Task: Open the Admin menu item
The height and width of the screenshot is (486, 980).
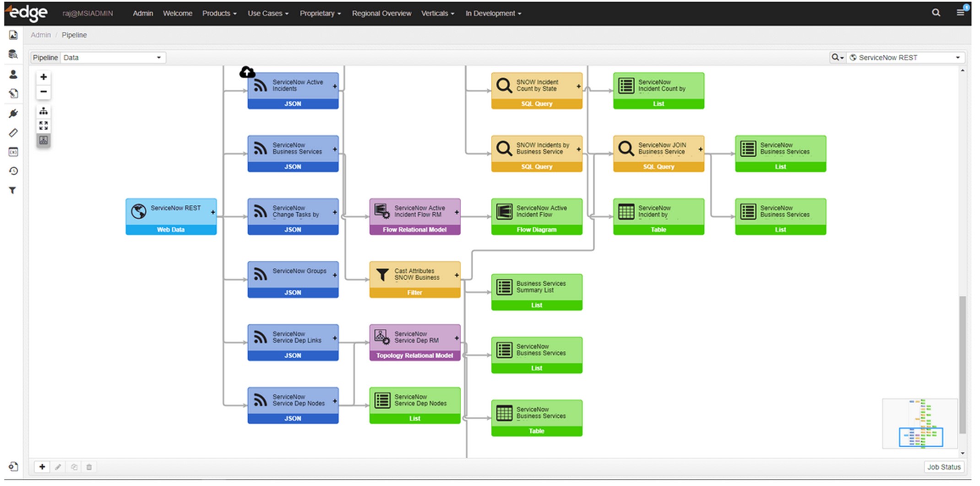Action: click(143, 13)
